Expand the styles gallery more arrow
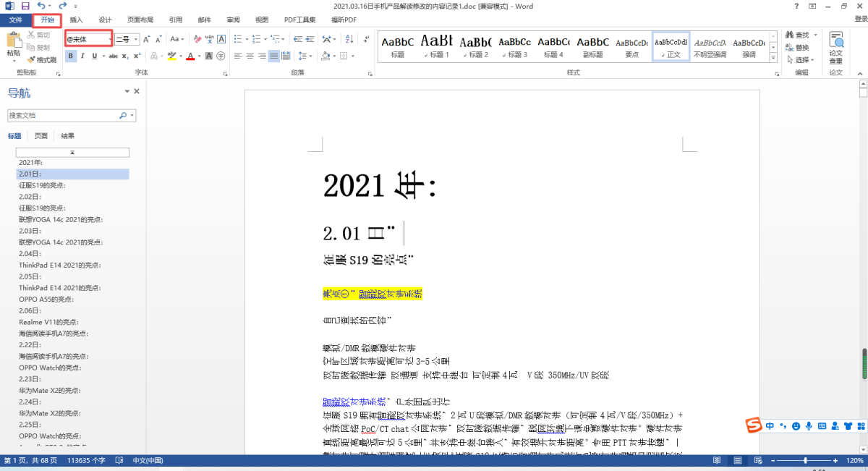This screenshot has width=868, height=471. point(773,58)
